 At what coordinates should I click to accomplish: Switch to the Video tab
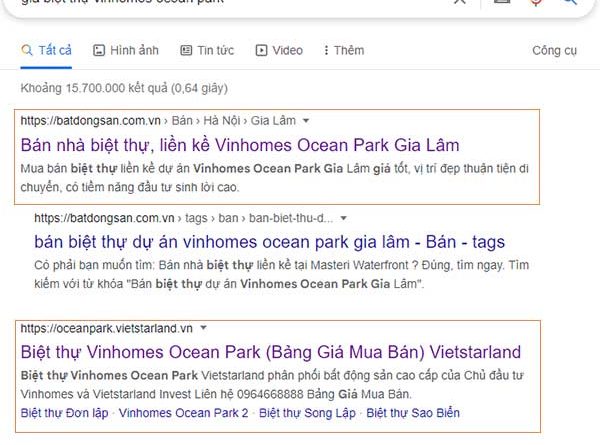[279, 50]
